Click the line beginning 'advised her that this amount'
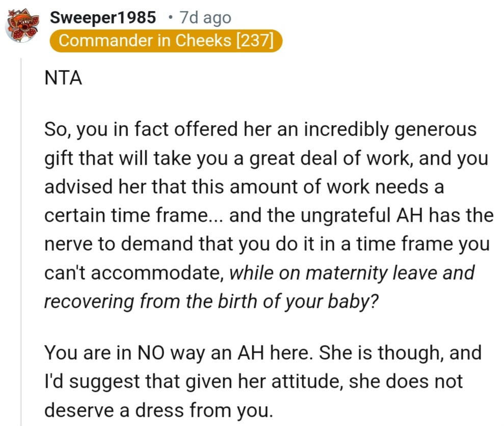The width and height of the screenshot is (504, 426). pos(244,187)
